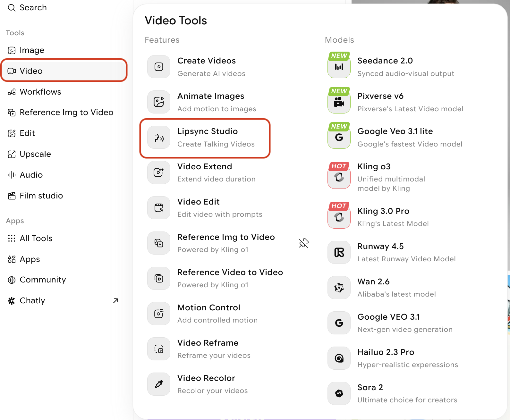Screen dimensions: 510x420
Task: Select Video in the Tools sidebar
Action: coord(64,71)
